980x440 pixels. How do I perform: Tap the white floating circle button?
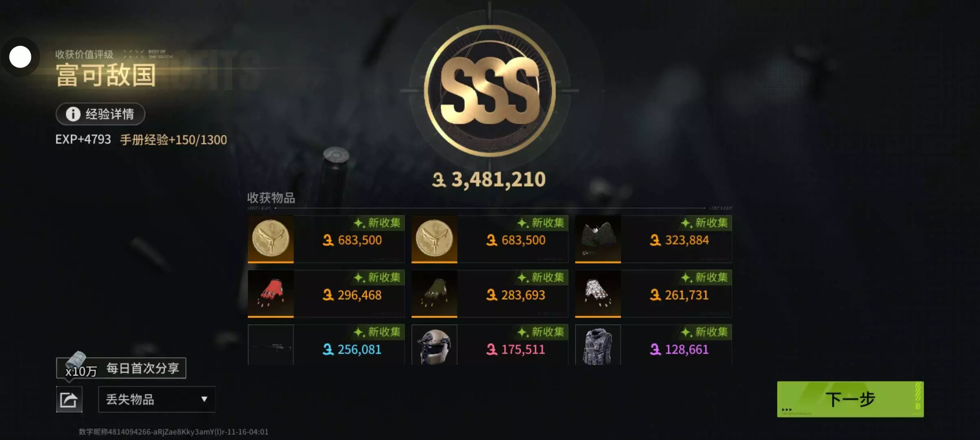(x=20, y=57)
